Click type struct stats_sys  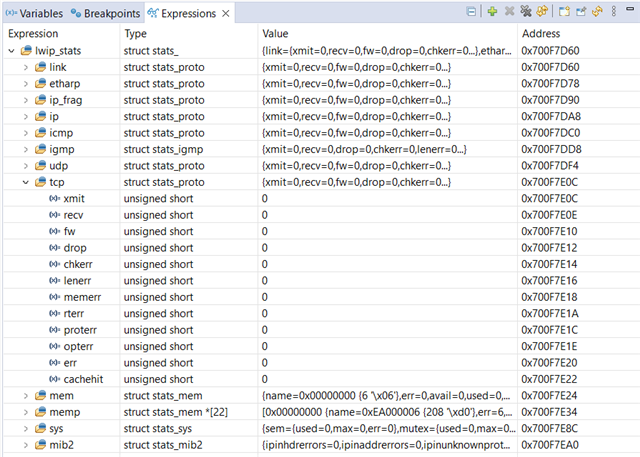[158, 429]
